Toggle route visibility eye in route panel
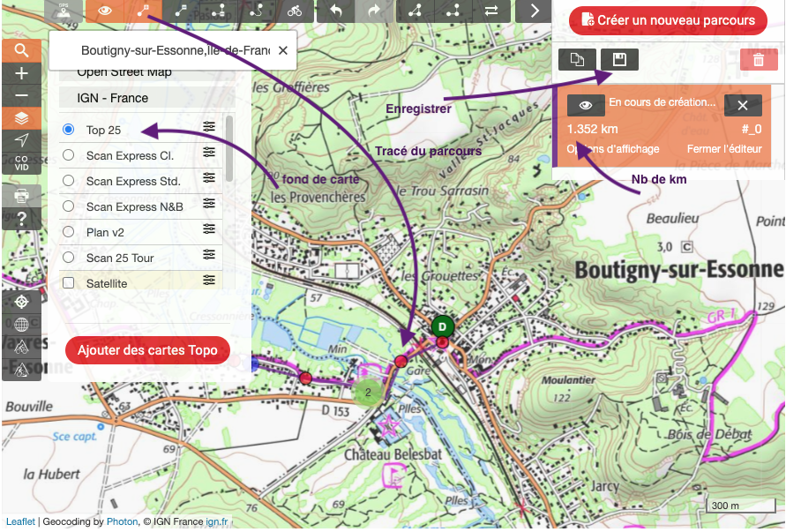This screenshot has height=532, width=786. click(585, 105)
